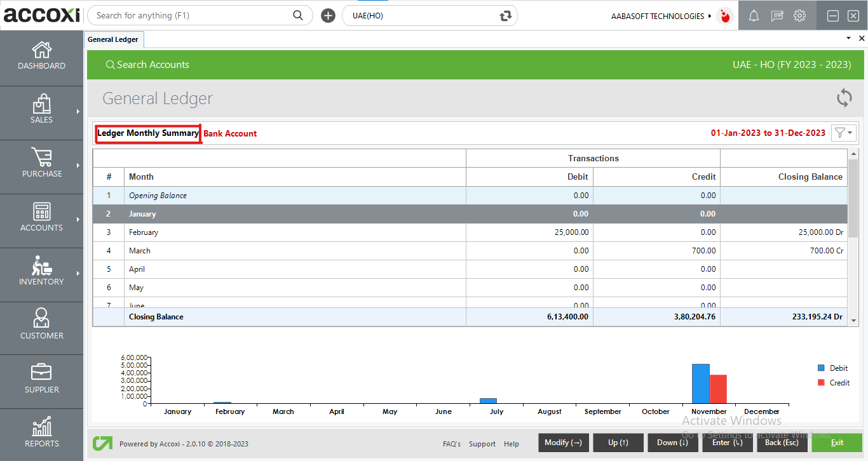
Task: Open the Help link
Action: point(512,444)
